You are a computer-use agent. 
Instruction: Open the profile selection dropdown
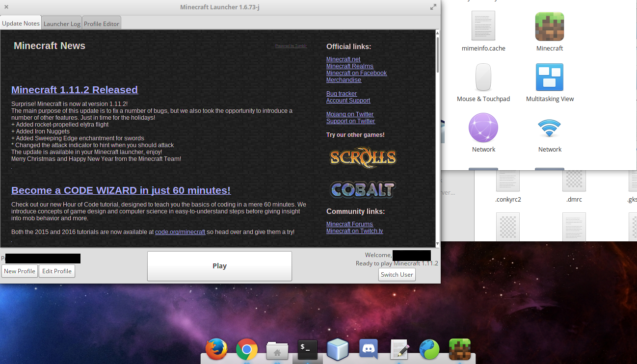(x=42, y=258)
